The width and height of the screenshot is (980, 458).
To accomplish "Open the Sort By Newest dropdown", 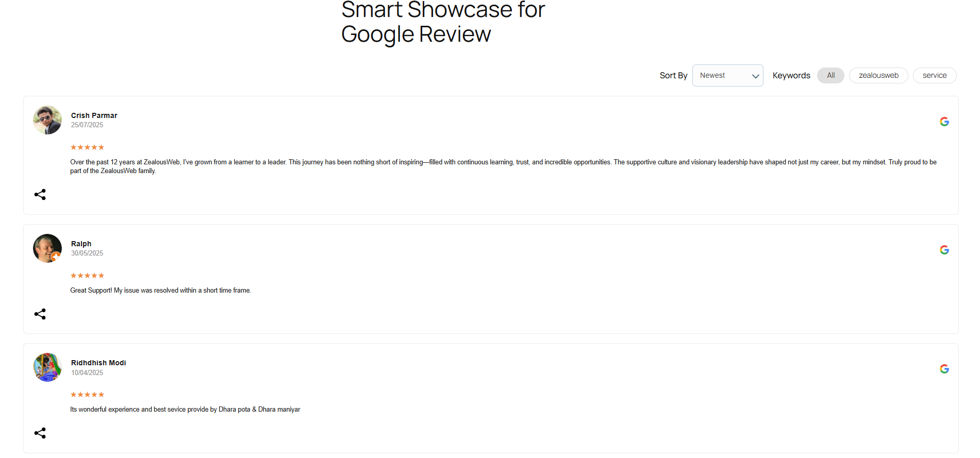I will point(727,76).
